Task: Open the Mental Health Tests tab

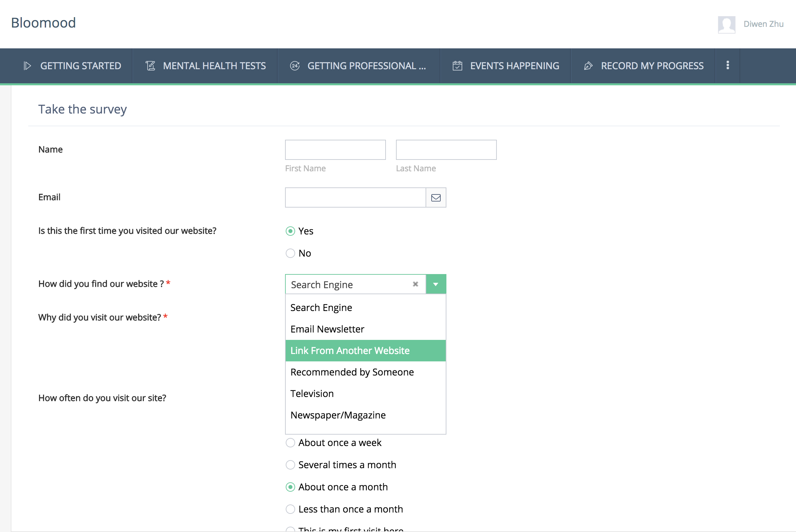Action: [214, 66]
